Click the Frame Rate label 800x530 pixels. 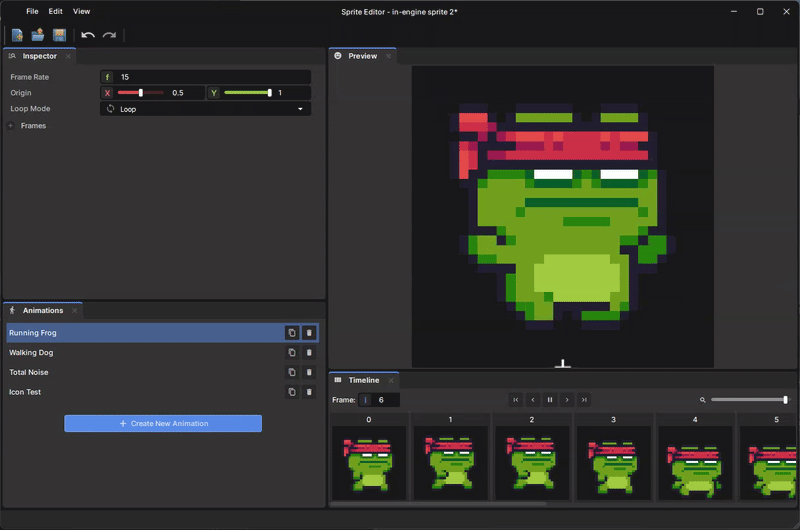point(30,77)
